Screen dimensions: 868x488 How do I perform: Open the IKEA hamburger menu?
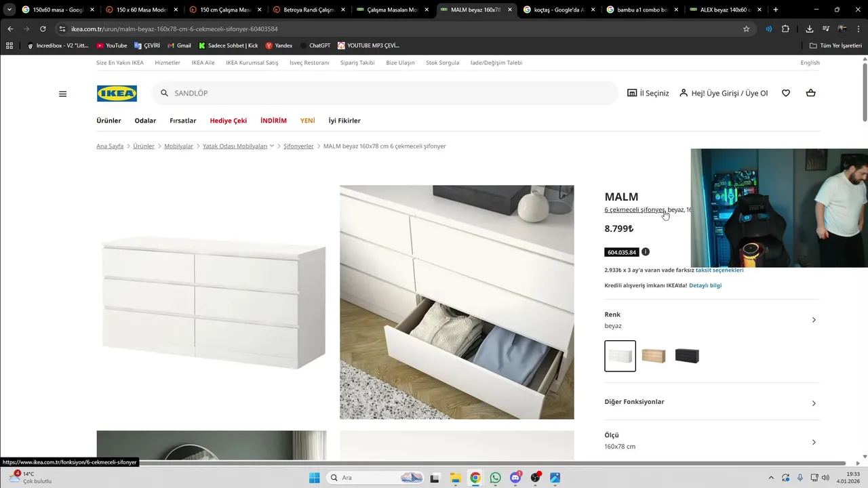(63, 94)
